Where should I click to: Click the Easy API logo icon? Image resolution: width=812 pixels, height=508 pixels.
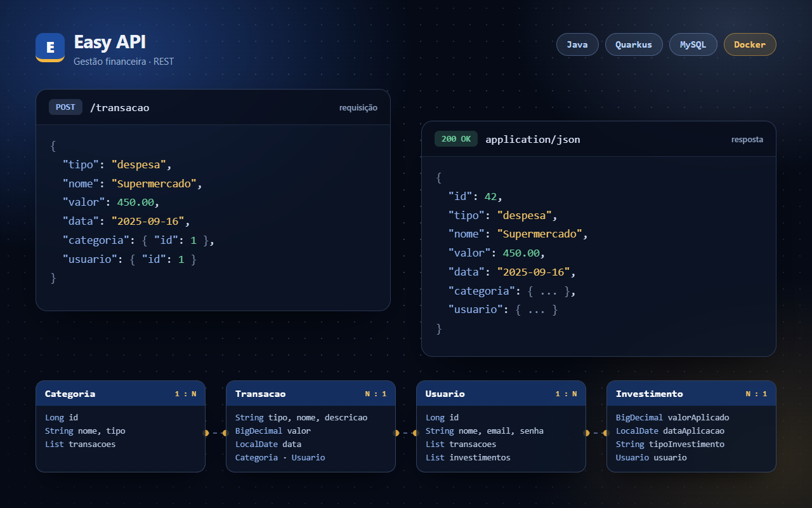[x=50, y=48]
